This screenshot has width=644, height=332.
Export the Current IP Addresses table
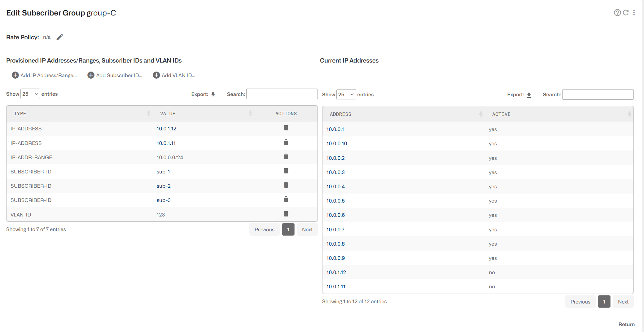(529, 95)
